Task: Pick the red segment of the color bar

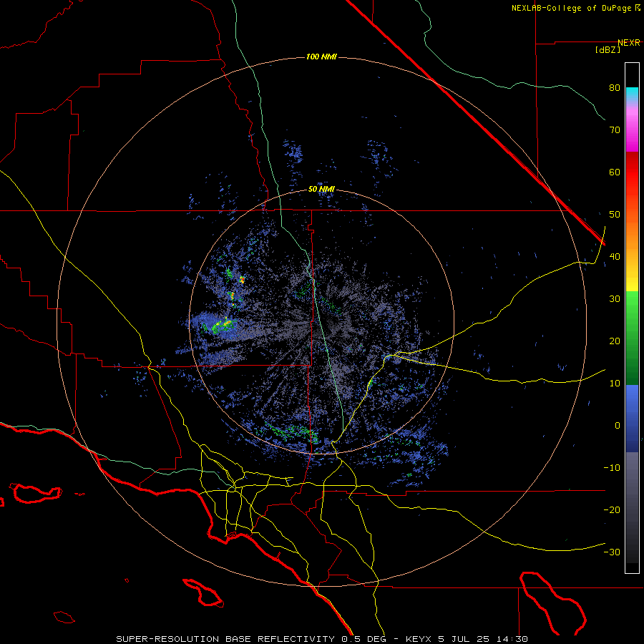Action: 632,172
